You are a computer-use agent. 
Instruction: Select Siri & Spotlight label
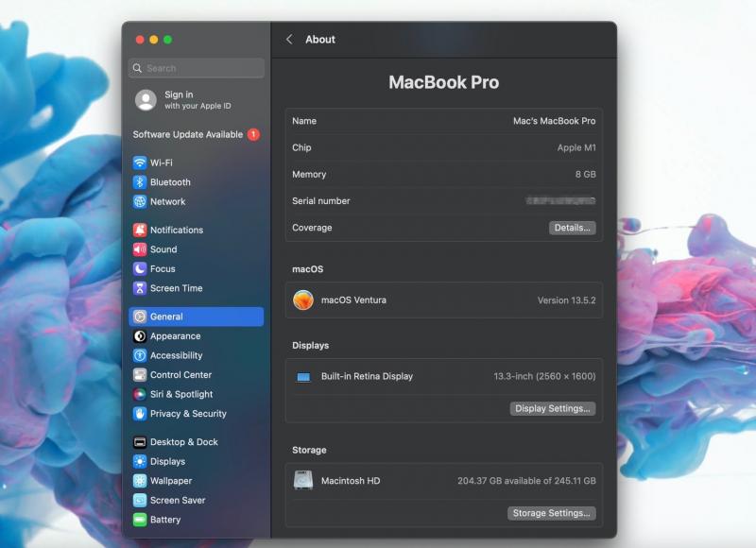[181, 394]
